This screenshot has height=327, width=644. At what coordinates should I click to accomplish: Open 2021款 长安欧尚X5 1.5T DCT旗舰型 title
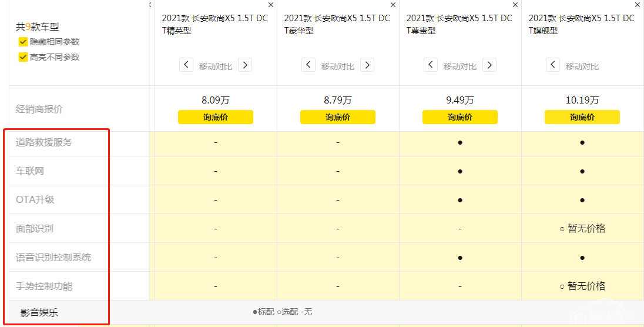[582, 24]
